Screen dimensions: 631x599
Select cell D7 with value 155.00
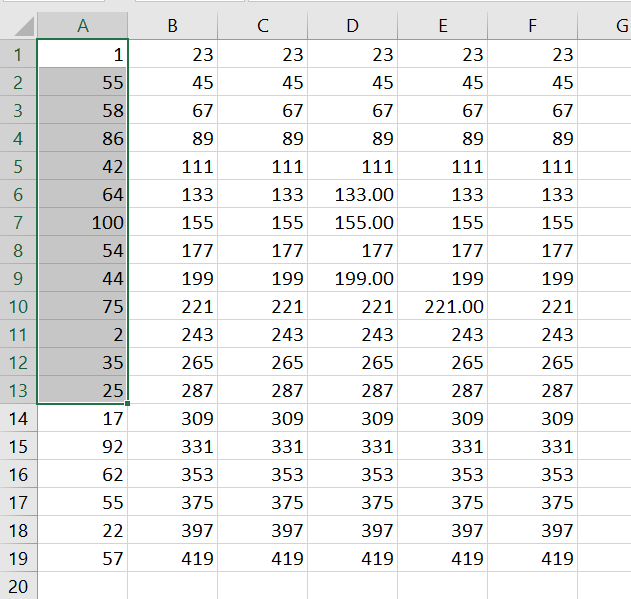point(352,223)
